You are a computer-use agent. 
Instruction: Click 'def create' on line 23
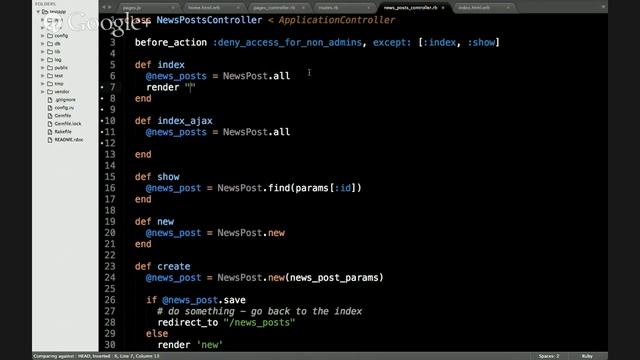(x=162, y=267)
